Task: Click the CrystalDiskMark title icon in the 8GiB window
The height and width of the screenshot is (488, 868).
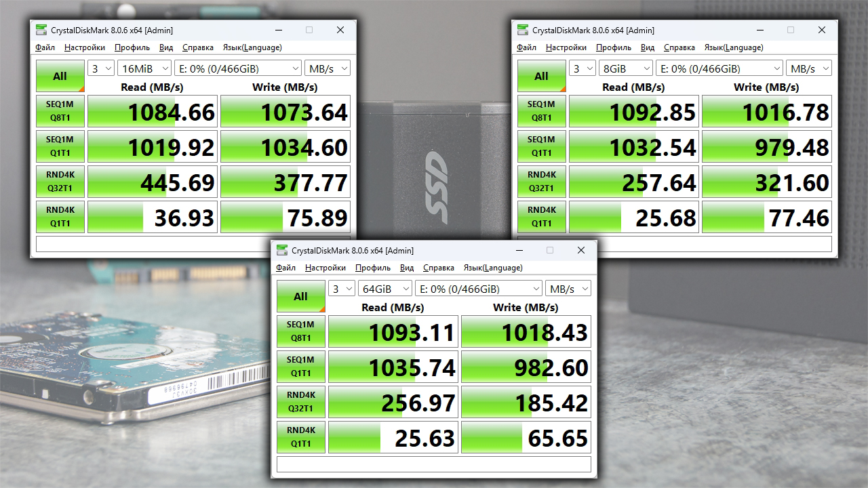Action: click(x=523, y=30)
